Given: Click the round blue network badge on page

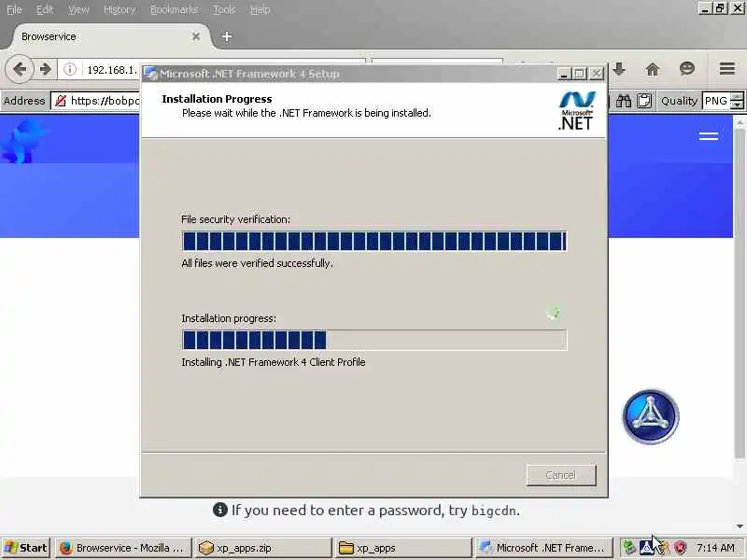Looking at the screenshot, I should pyautogui.click(x=651, y=416).
